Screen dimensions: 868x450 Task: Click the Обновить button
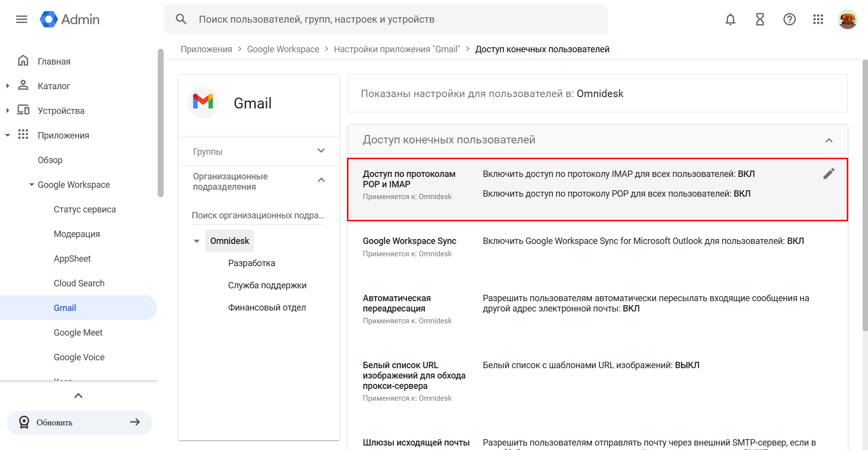79,422
